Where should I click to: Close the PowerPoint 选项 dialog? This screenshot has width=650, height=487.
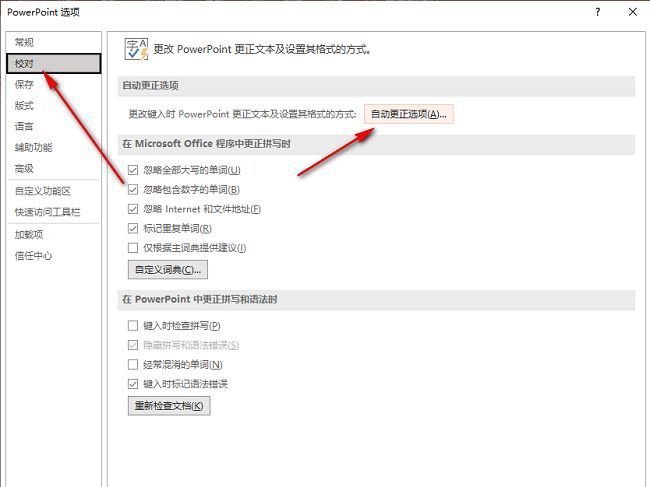pos(633,12)
